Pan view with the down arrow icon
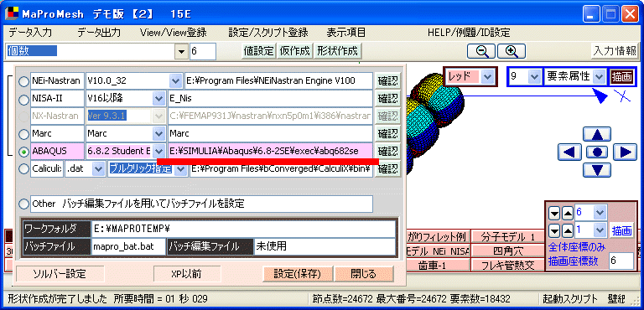The width and height of the screenshot is (644, 310). 597,169
